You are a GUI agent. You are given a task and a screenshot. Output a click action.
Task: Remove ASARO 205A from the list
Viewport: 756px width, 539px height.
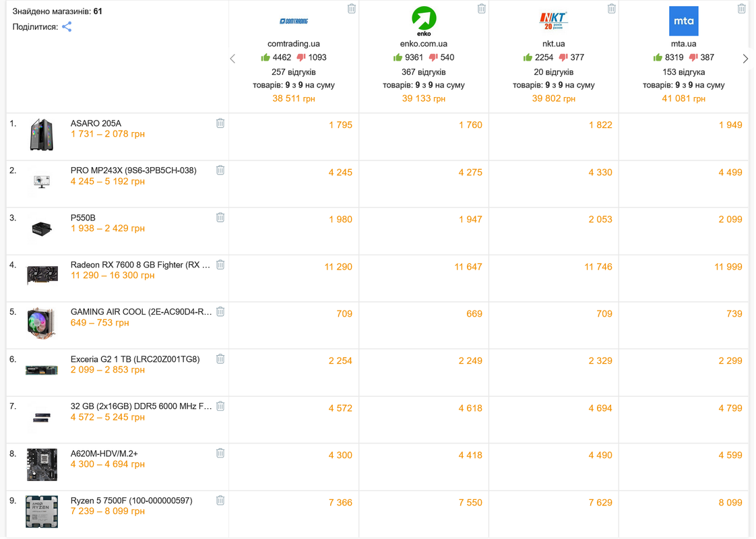click(x=220, y=123)
